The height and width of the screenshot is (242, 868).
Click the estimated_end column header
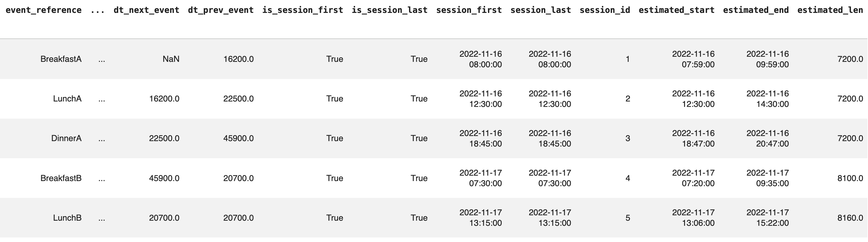[756, 10]
